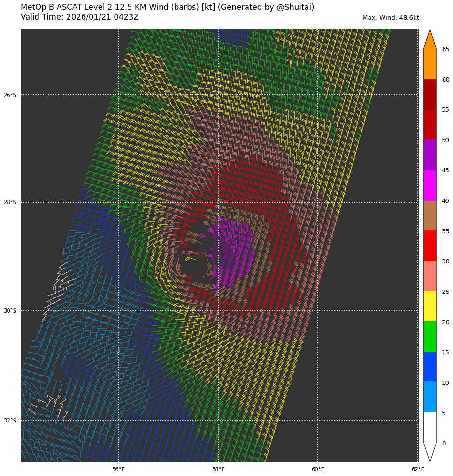Viewport: 453px width, 476px height.
Task: Click the MetOp-B ASCAT chart title
Action: coord(167,8)
